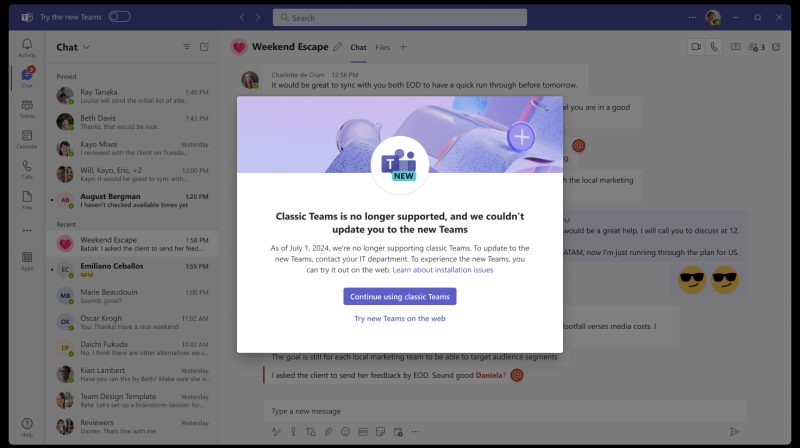Image resolution: width=800 pixels, height=448 pixels.
Task: Share your screen in chat
Action: click(x=735, y=47)
